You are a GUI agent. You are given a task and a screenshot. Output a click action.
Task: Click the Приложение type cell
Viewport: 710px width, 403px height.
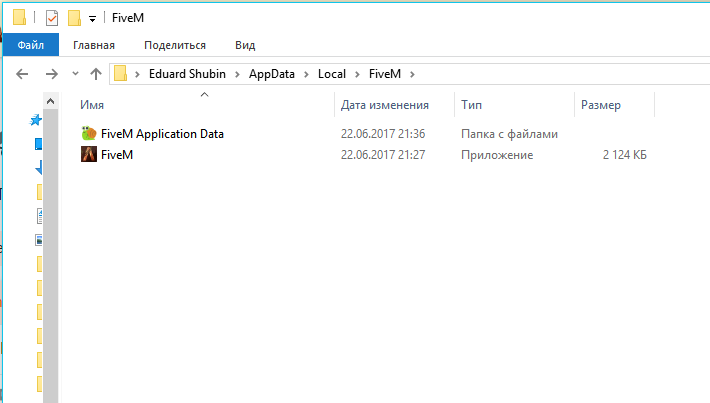[497, 155]
